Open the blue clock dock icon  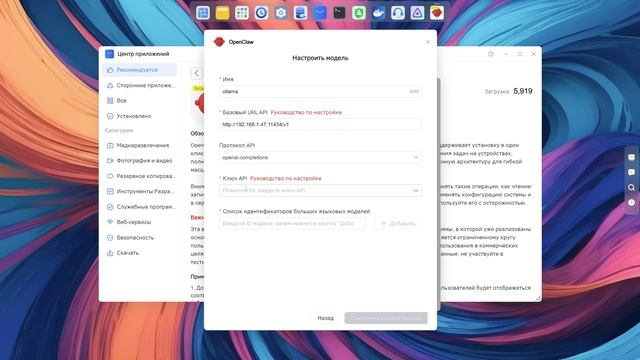(x=261, y=13)
